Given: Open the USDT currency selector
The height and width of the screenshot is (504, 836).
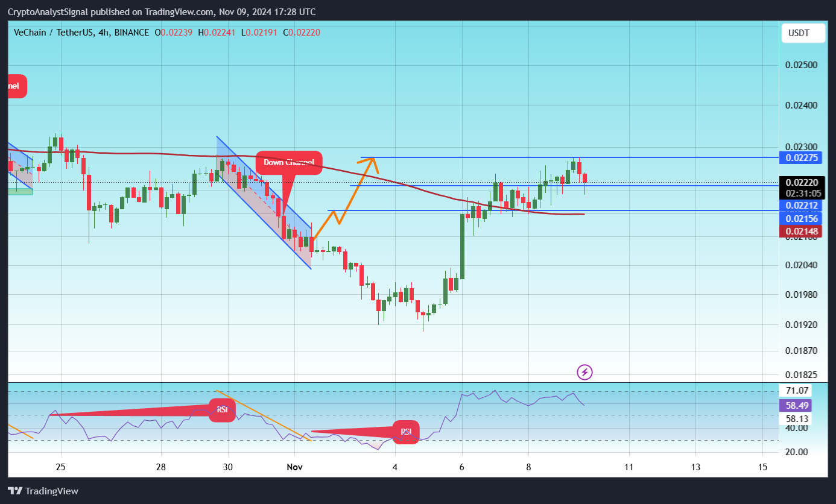Looking at the screenshot, I should click(804, 34).
